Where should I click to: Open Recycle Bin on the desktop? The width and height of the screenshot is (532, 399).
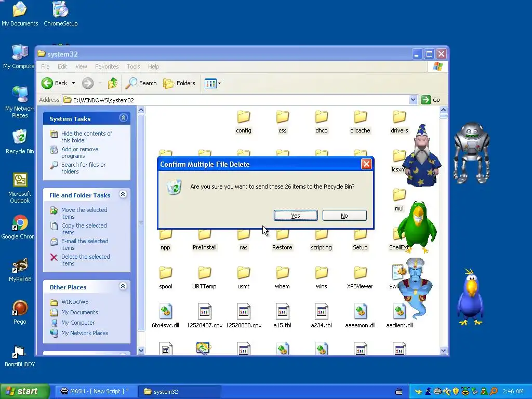coord(20,141)
